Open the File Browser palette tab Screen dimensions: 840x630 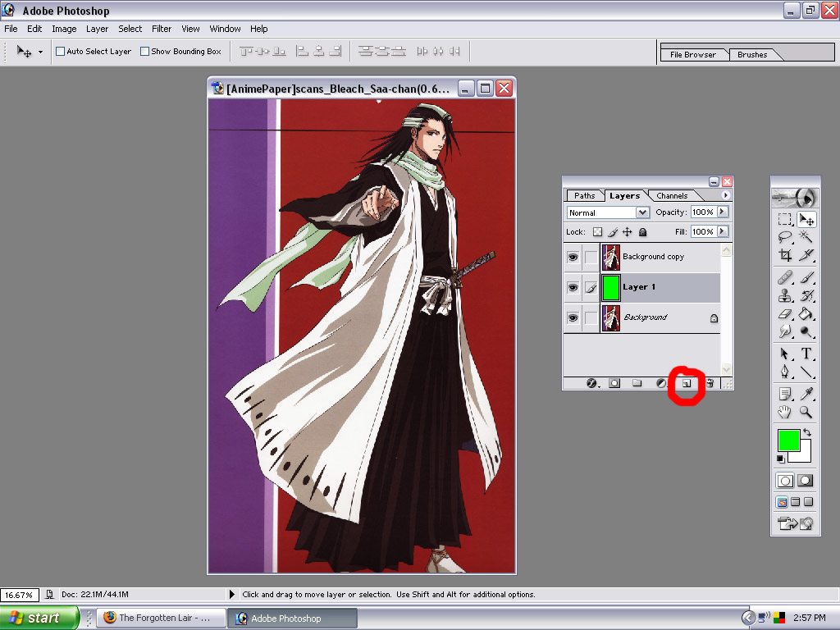(693, 55)
